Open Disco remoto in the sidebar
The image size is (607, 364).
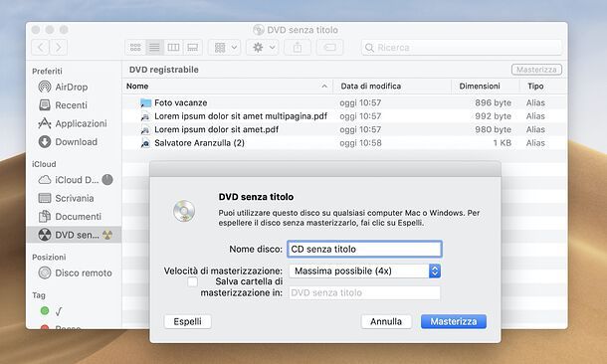tap(75, 273)
